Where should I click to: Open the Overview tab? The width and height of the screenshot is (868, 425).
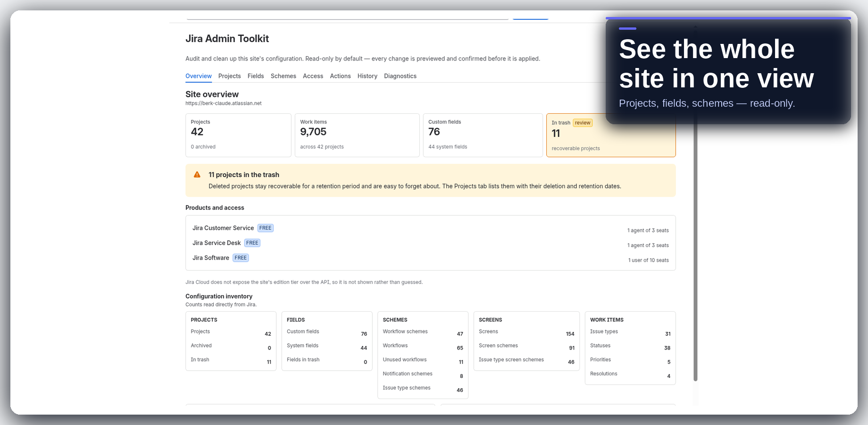click(198, 76)
